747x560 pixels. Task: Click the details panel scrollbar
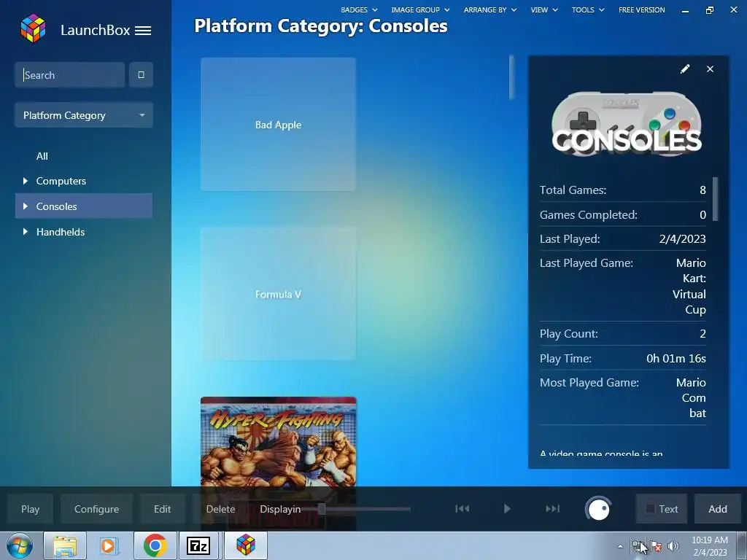pyautogui.click(x=715, y=199)
